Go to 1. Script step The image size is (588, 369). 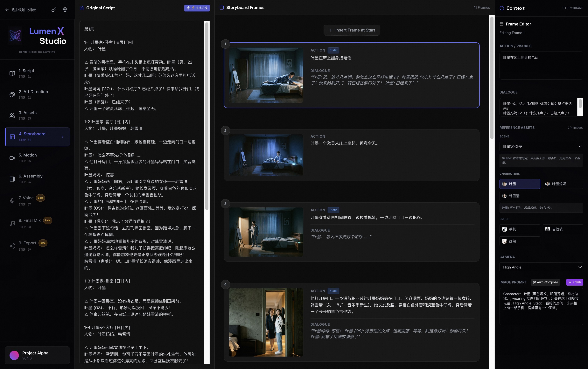coord(37,73)
